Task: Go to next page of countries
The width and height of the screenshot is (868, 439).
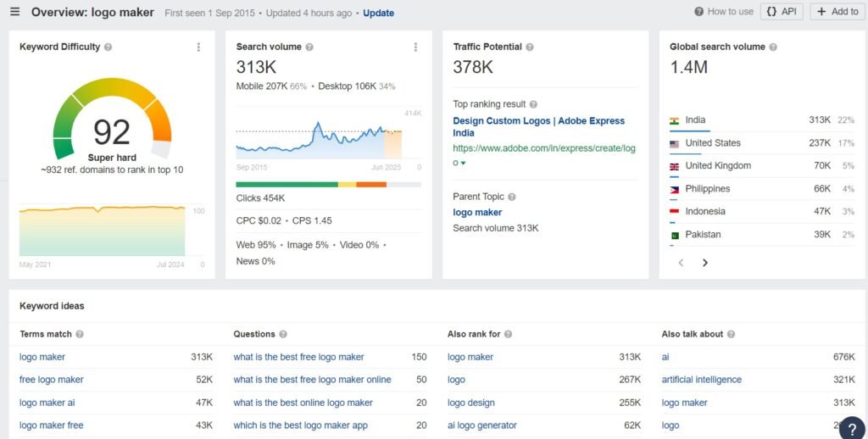Action: click(x=705, y=263)
